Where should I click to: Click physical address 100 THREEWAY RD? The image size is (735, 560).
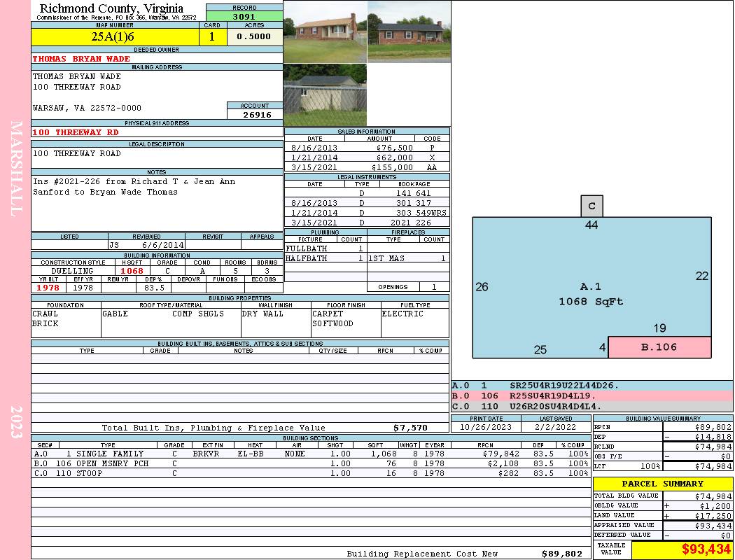coord(76,132)
